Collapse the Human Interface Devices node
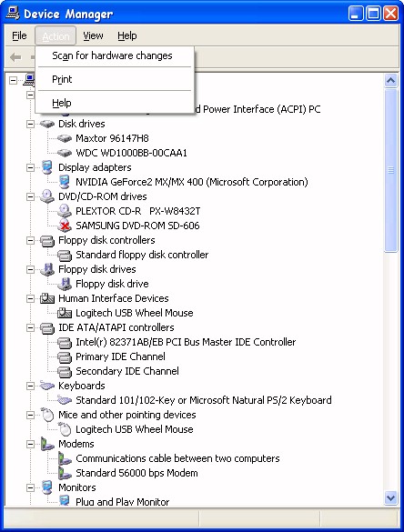This screenshot has height=532, width=404. pos(30,298)
